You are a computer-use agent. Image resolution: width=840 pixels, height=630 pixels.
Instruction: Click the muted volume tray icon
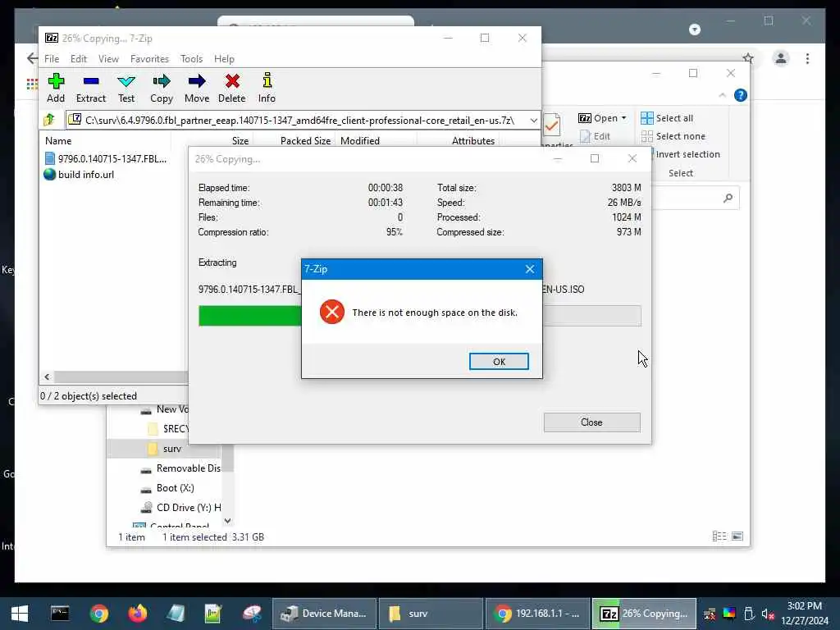(768, 614)
